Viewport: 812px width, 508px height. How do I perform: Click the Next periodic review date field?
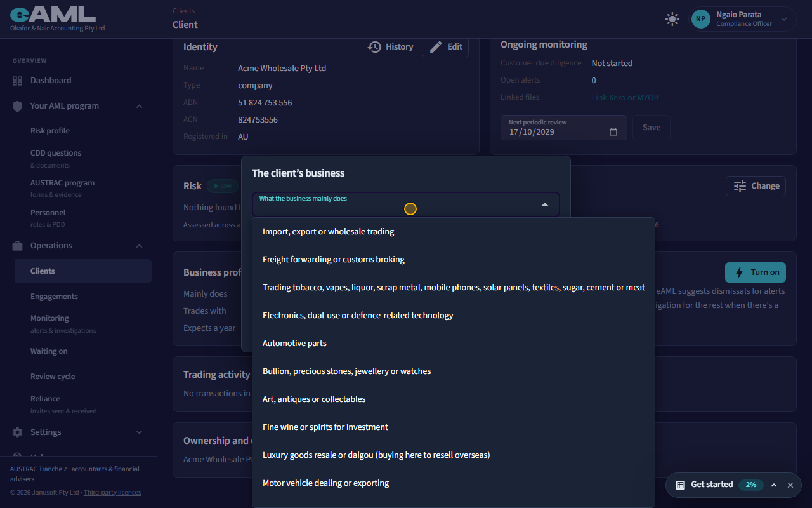pyautogui.click(x=563, y=128)
